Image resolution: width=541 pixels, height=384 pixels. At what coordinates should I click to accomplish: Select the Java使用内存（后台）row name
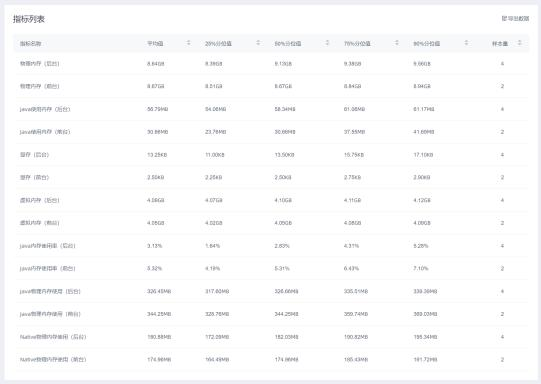pyautogui.click(x=45, y=109)
